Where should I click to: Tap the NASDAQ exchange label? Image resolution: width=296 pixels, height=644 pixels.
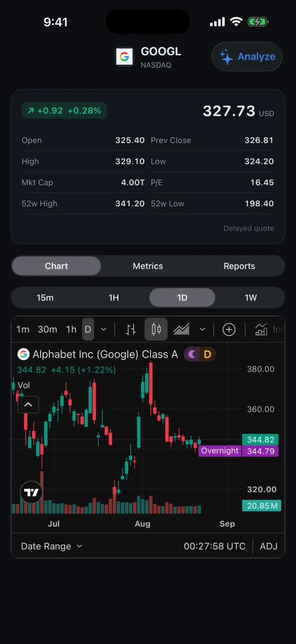point(156,65)
